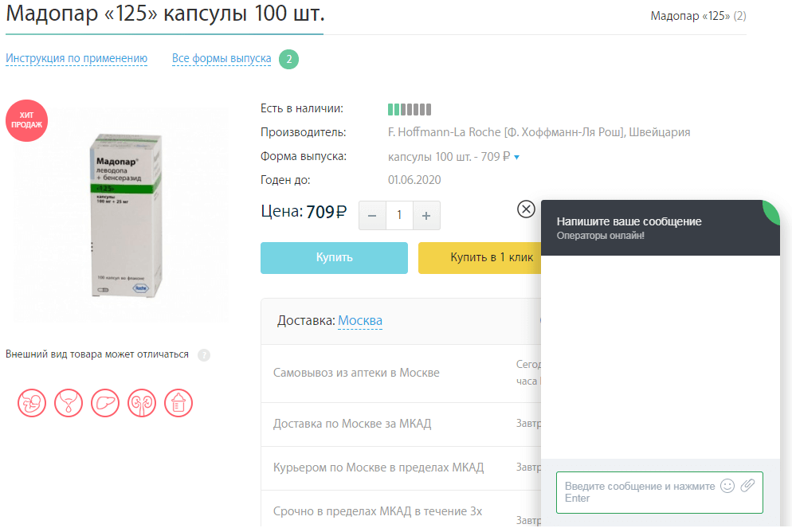Click the Купить в 1 клик button
792x532 pixels.
(x=480, y=258)
